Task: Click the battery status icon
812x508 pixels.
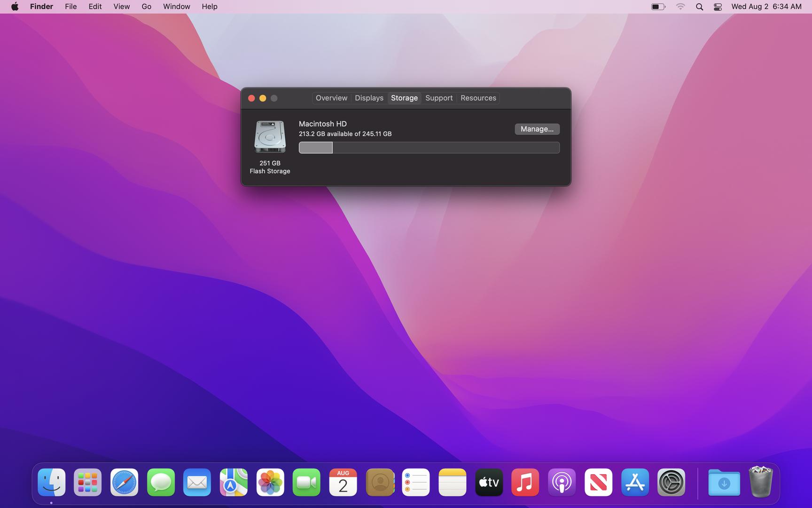Action: [x=658, y=7]
